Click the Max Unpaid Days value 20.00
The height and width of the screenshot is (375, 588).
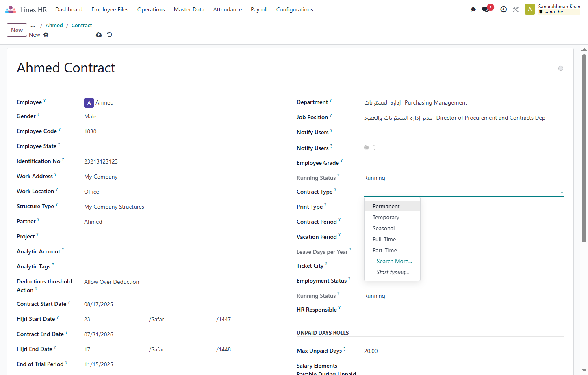[371, 351]
